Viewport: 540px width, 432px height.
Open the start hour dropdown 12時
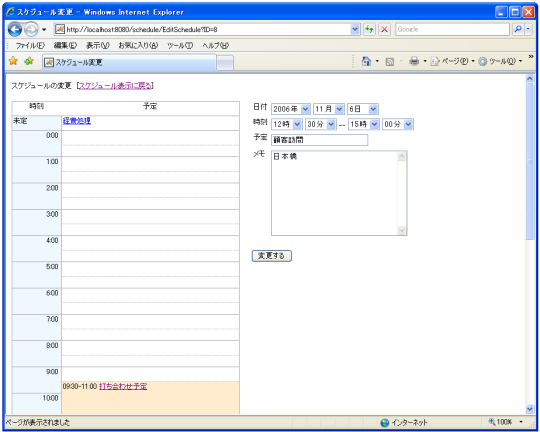pyautogui.click(x=287, y=124)
